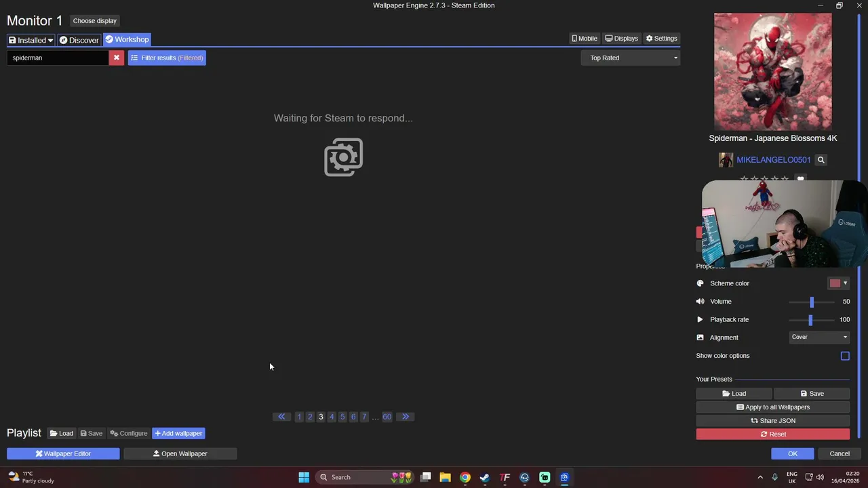Image resolution: width=868 pixels, height=488 pixels.
Task: Open Filter results (Filtered) panel
Action: (167, 58)
